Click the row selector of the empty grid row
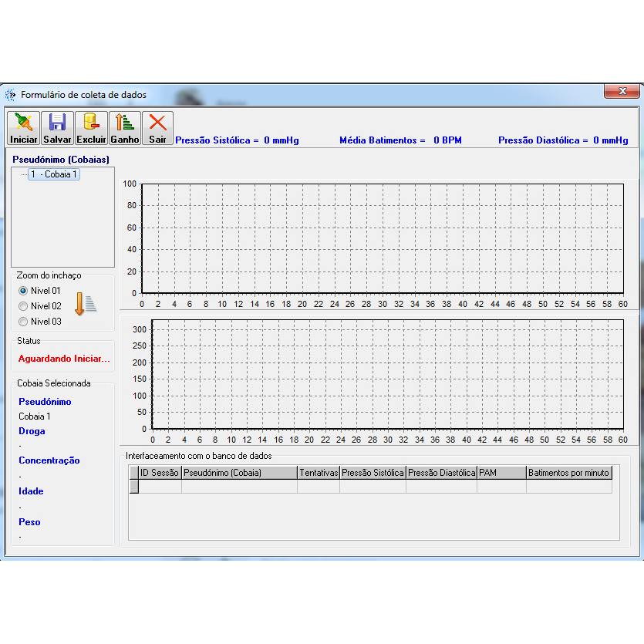This screenshot has width=644, height=644. (x=133, y=487)
